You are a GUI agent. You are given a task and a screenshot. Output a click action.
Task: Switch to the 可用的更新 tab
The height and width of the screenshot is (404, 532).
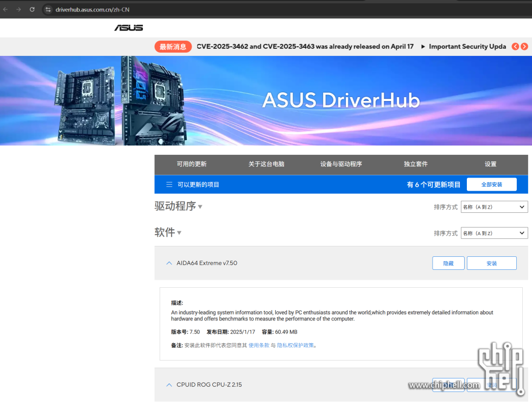192,164
